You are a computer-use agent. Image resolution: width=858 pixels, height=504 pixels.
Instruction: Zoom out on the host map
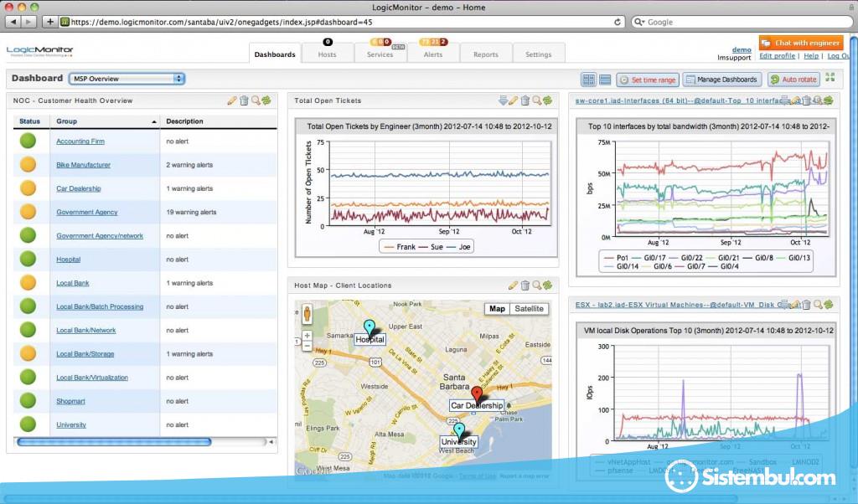click(x=307, y=346)
